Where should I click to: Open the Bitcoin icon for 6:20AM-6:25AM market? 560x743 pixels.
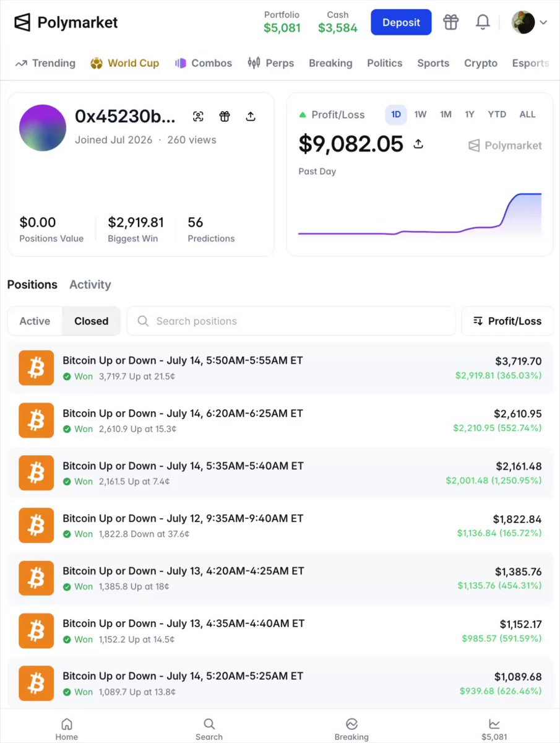click(37, 420)
